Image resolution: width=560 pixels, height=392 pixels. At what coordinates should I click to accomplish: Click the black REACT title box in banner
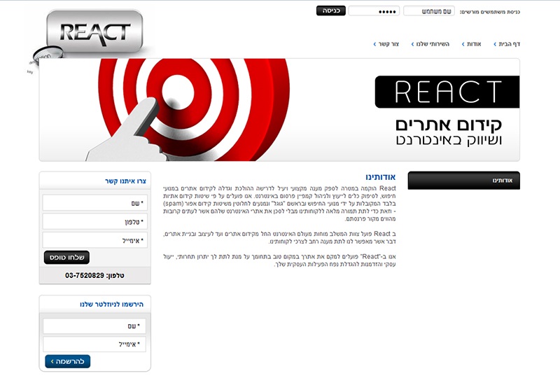(x=447, y=92)
